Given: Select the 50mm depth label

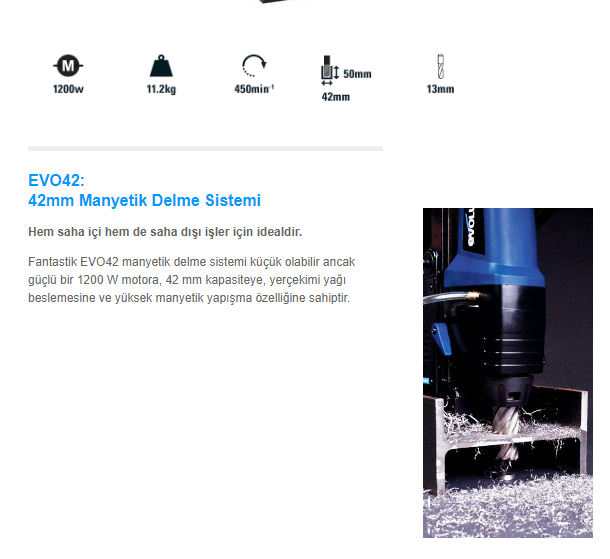Looking at the screenshot, I should pos(357,74).
